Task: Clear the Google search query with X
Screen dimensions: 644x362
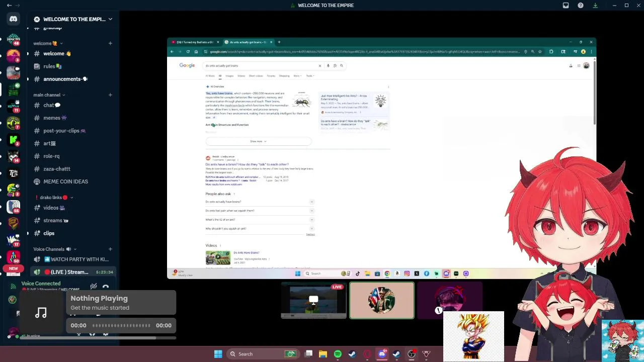Action: click(x=319, y=65)
